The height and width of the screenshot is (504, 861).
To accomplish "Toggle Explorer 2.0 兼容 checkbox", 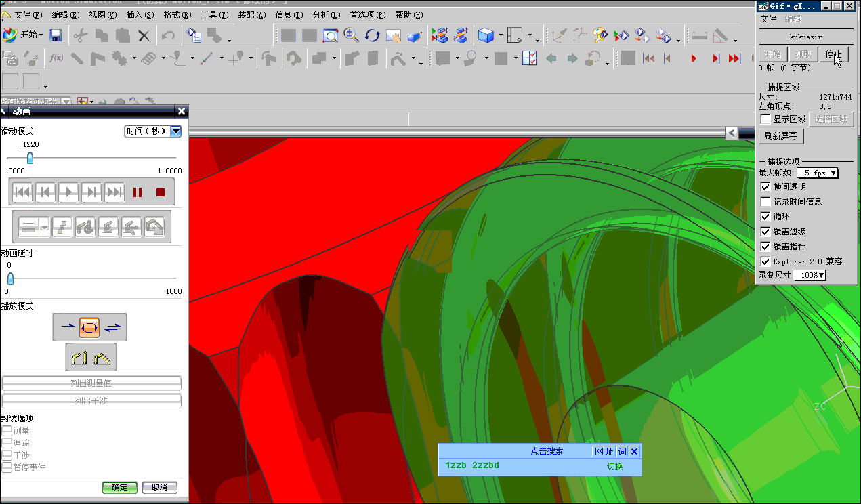I will 765,261.
